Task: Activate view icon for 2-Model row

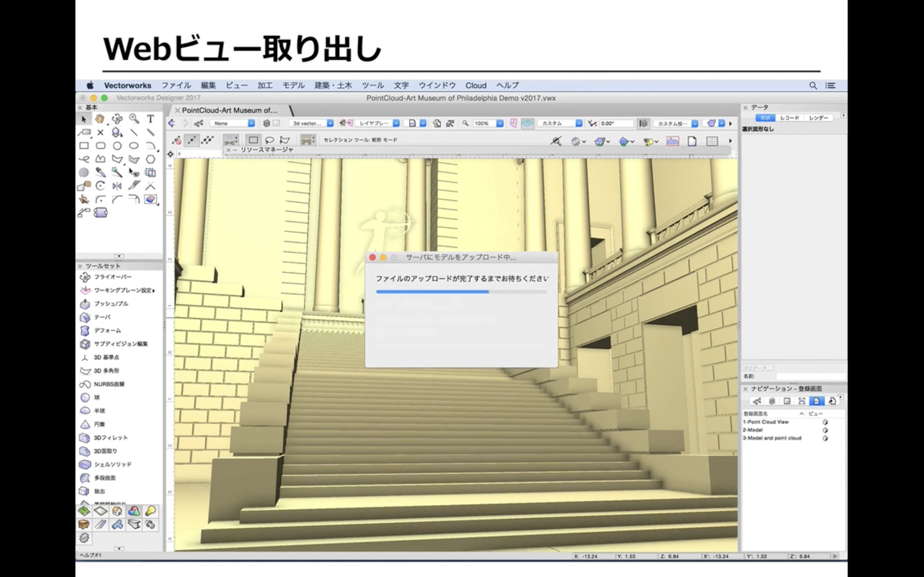Action: [825, 430]
